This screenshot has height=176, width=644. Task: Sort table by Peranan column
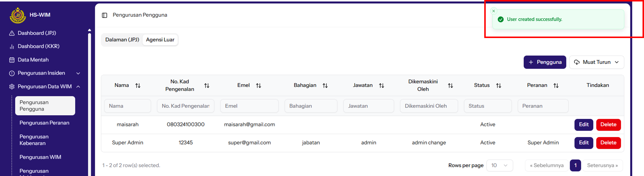click(556, 85)
